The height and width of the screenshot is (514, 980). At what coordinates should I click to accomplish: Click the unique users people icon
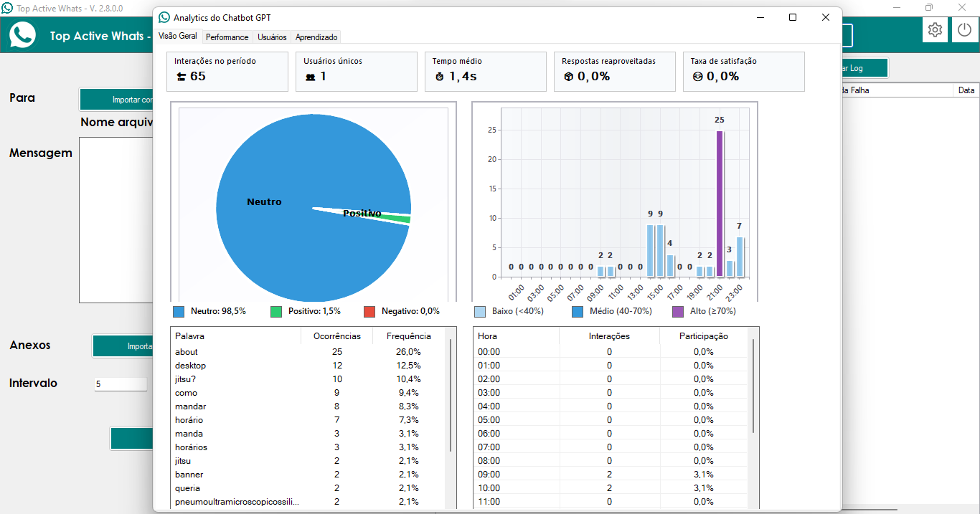tap(310, 77)
